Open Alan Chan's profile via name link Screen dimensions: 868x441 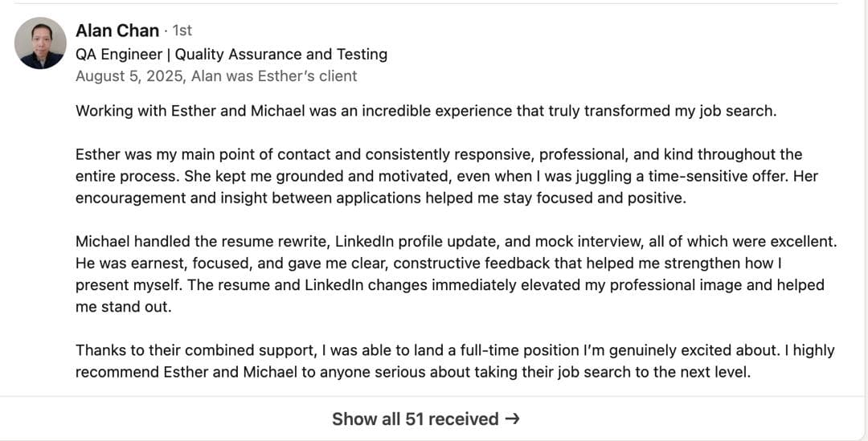click(117, 31)
